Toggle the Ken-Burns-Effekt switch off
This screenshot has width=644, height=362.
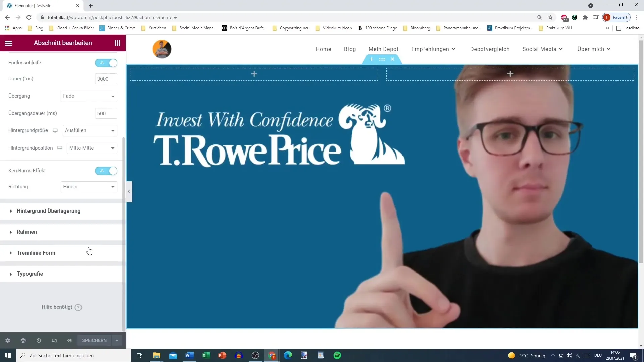(x=106, y=171)
